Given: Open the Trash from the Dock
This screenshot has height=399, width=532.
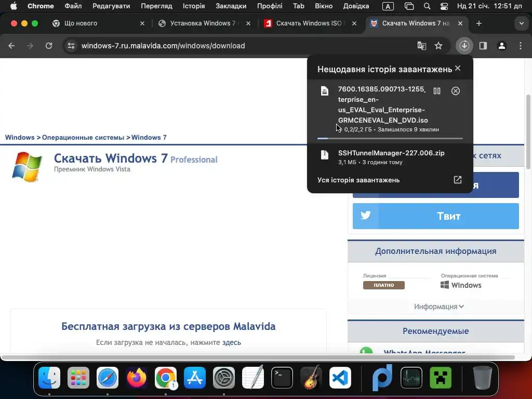Looking at the screenshot, I should coord(483,378).
